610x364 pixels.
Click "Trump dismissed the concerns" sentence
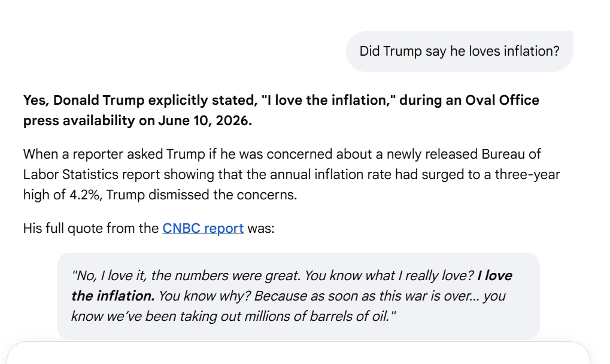pyautogui.click(x=201, y=195)
